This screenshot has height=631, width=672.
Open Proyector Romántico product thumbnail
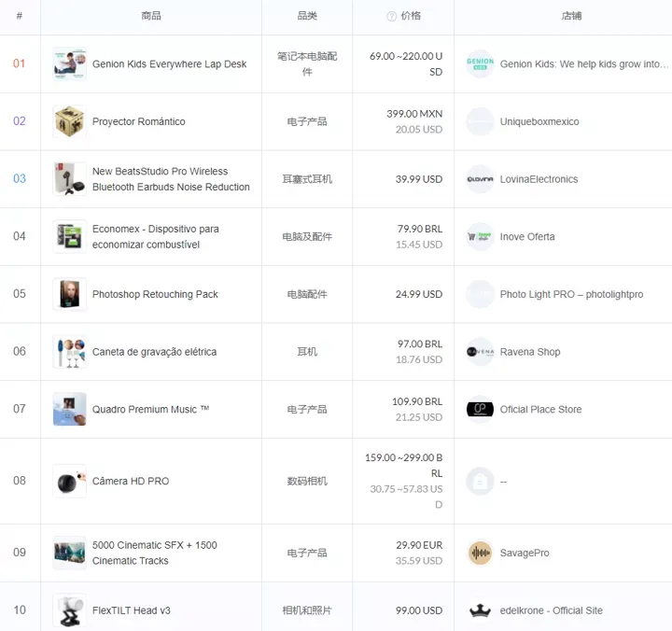69,121
